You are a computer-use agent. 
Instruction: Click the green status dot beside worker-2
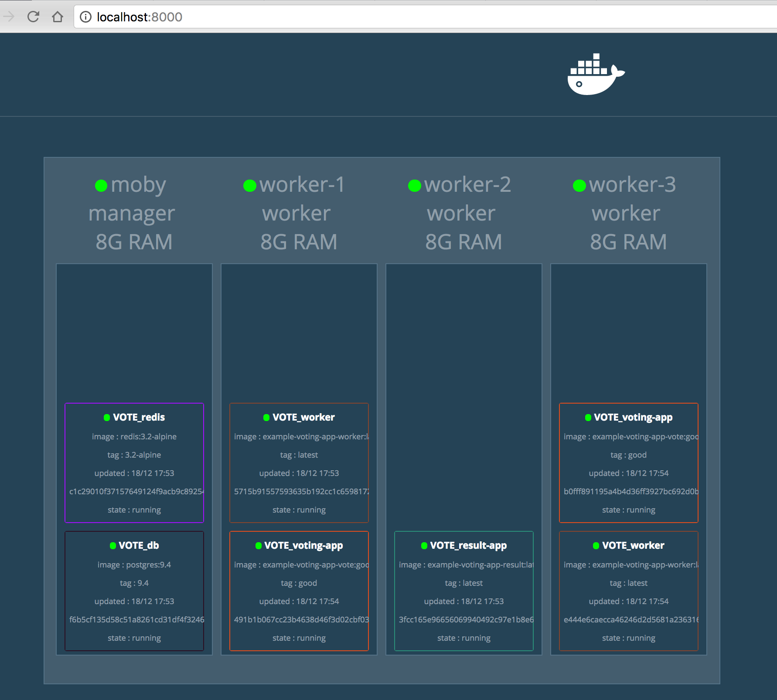pyautogui.click(x=414, y=186)
